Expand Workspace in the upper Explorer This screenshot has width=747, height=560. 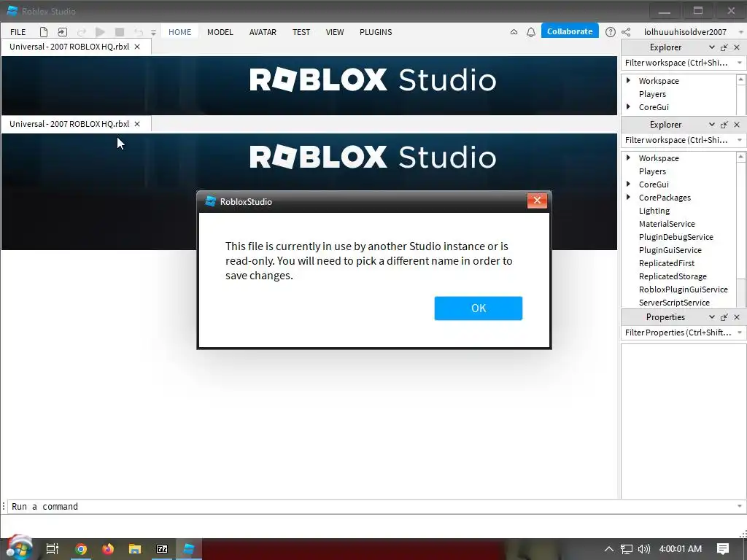click(x=628, y=80)
